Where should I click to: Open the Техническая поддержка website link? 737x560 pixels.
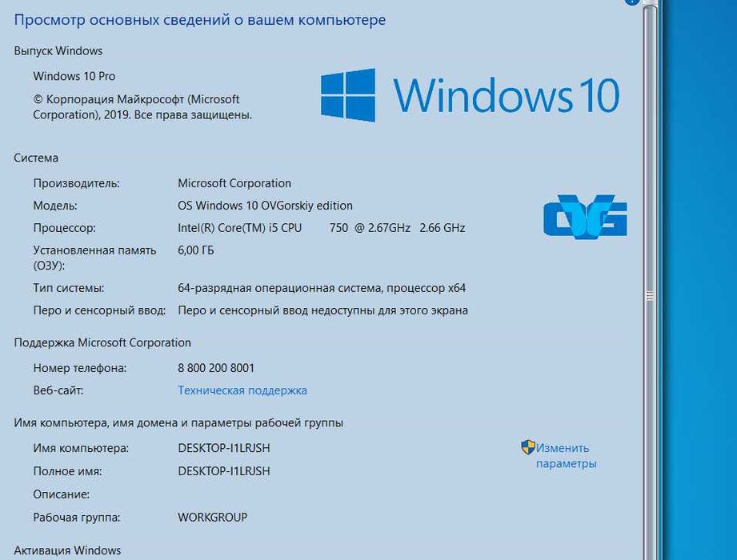point(242,390)
